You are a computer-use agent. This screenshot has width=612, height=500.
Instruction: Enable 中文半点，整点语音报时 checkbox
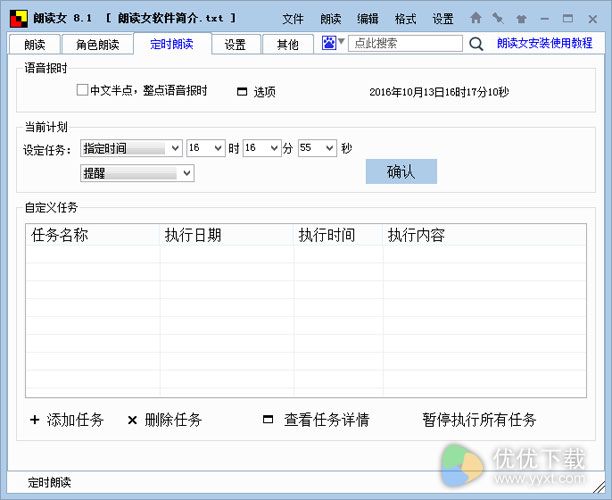[x=82, y=90]
